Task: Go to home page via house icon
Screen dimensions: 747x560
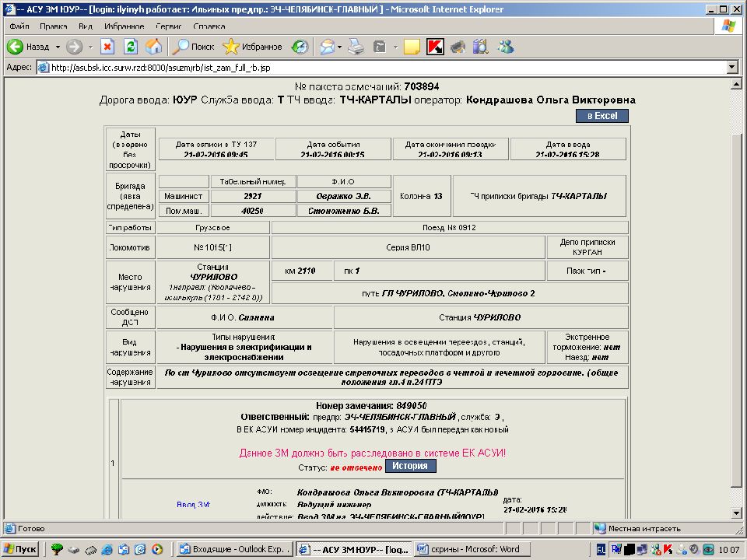Action: (153, 47)
